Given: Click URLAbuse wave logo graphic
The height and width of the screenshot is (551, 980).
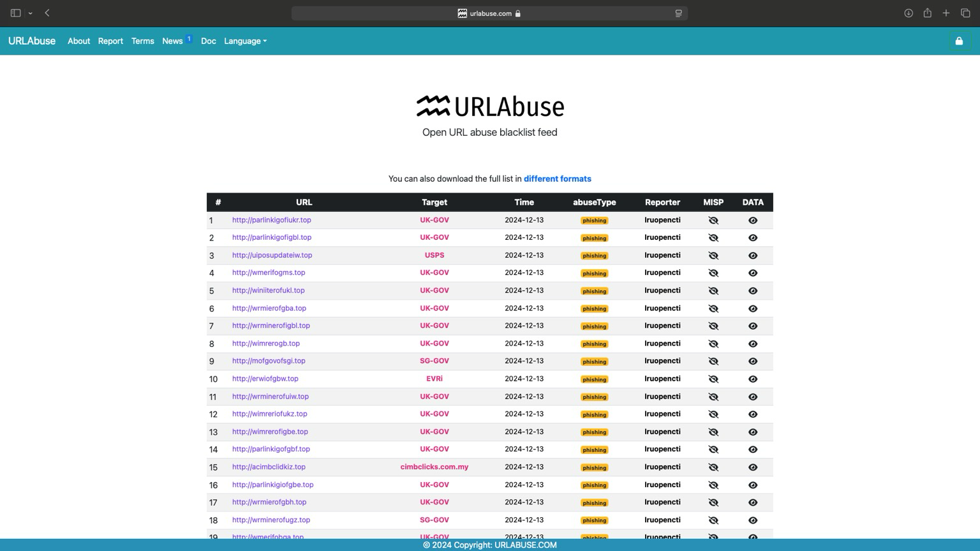Looking at the screenshot, I should 433,106.
